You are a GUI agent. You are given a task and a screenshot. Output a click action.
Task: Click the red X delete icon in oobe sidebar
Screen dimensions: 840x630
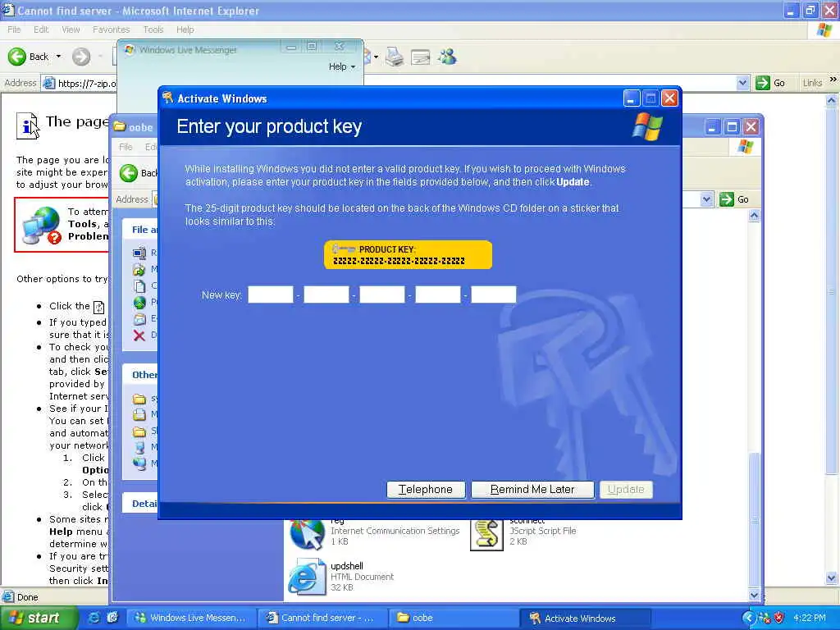[x=139, y=336]
